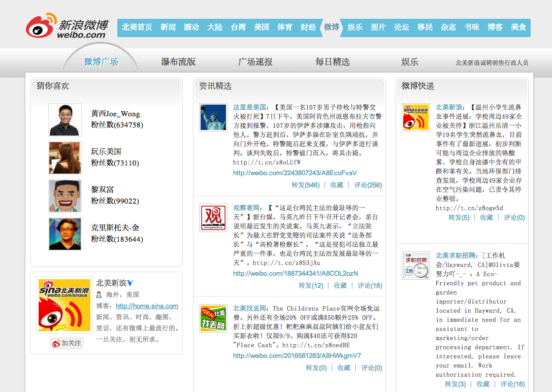Screen dimensions: 552x392
Task: Open the 图片 nav item
Action: pos(378,27)
